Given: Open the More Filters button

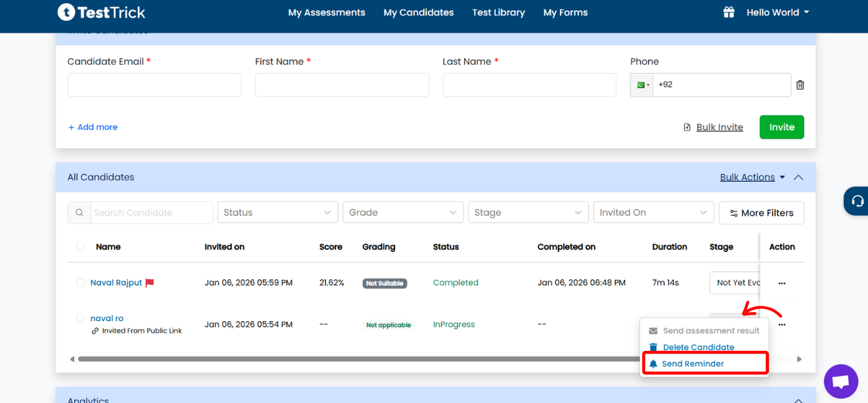Looking at the screenshot, I should click(x=761, y=213).
